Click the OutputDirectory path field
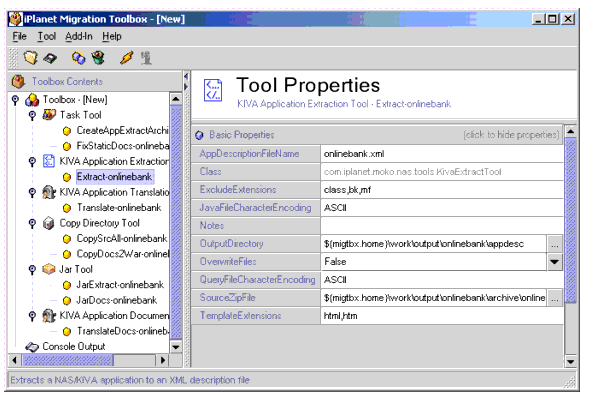This screenshot has height=395, width=601. [x=434, y=244]
